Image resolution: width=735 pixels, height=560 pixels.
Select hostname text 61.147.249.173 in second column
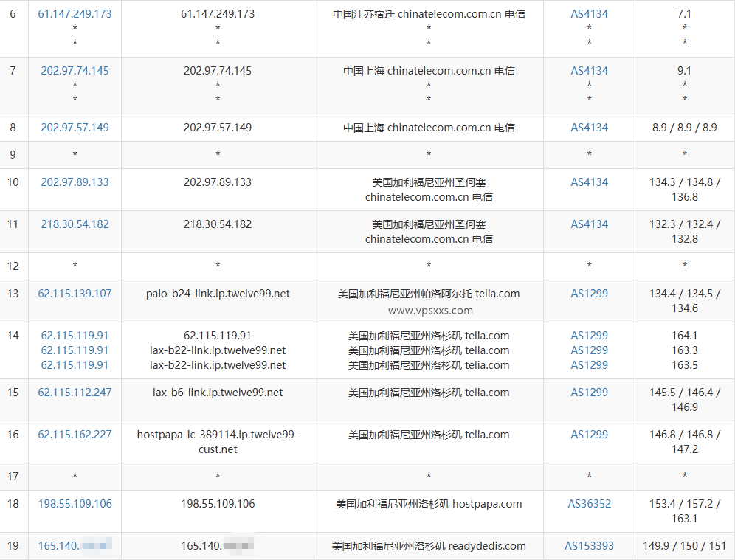[x=218, y=14]
